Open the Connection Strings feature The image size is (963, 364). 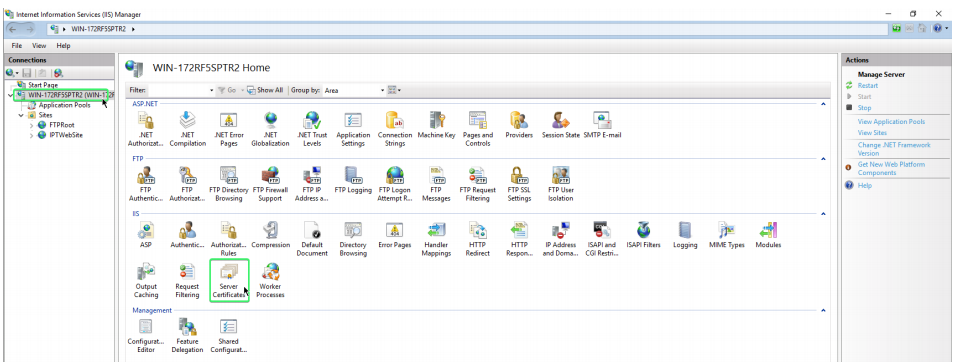(x=395, y=128)
